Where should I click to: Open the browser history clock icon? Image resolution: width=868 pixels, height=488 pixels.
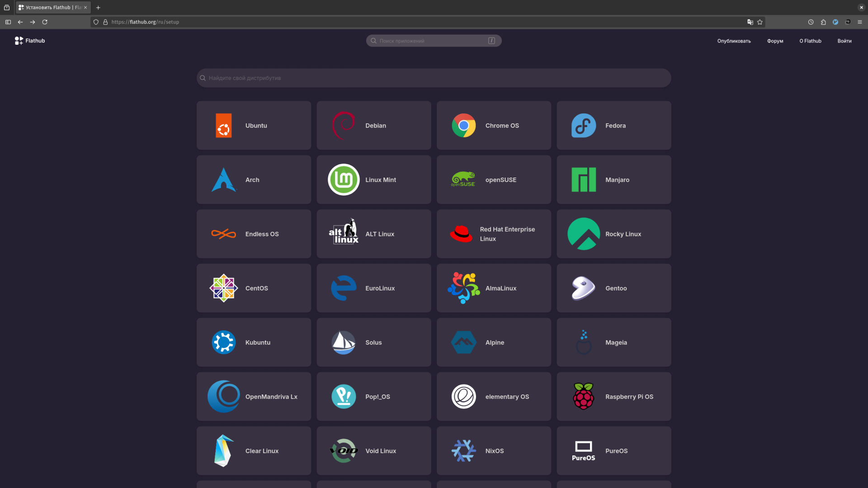(x=811, y=22)
